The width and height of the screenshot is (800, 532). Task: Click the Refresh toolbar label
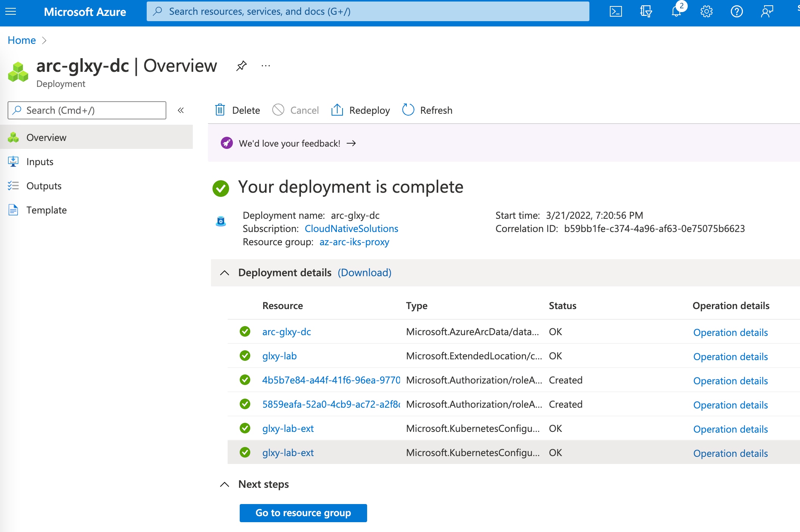436,110
